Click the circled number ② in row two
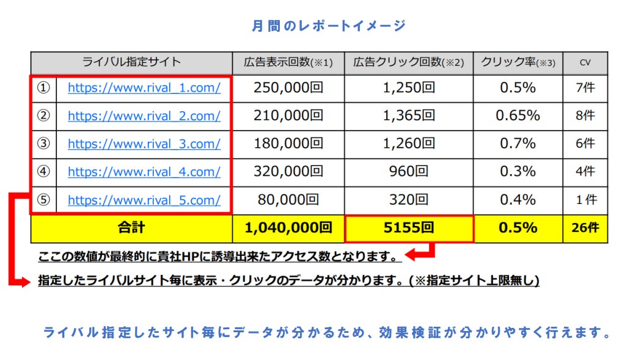 pos(43,116)
